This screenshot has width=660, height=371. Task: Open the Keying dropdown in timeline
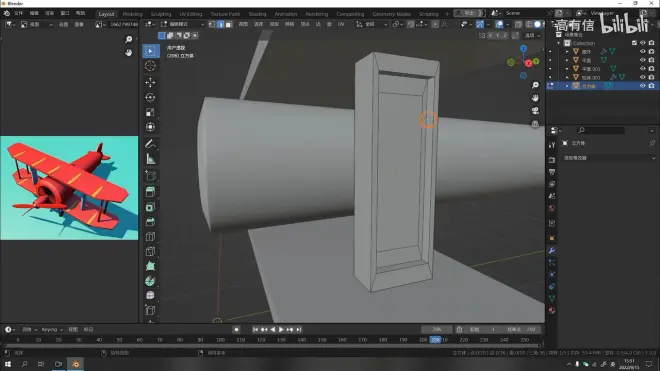[52, 329]
